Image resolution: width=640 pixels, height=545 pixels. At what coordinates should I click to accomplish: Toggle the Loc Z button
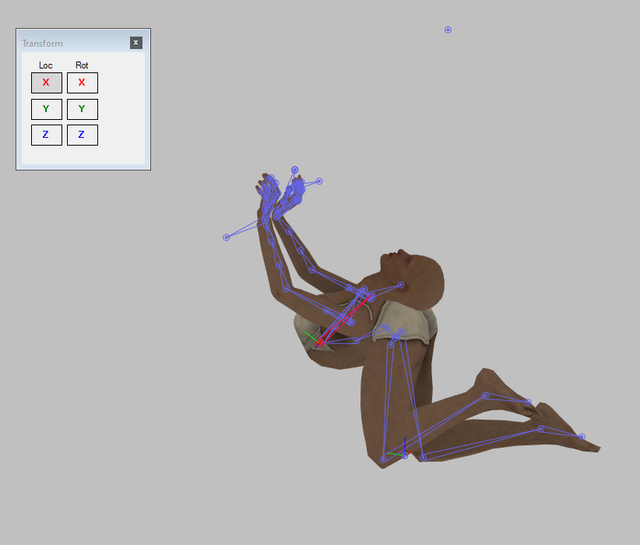tap(47, 135)
